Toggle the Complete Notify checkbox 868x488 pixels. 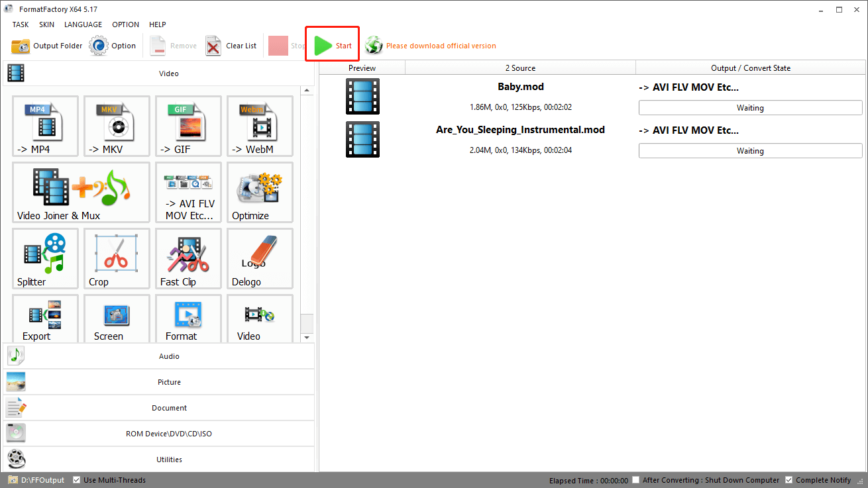coord(788,480)
